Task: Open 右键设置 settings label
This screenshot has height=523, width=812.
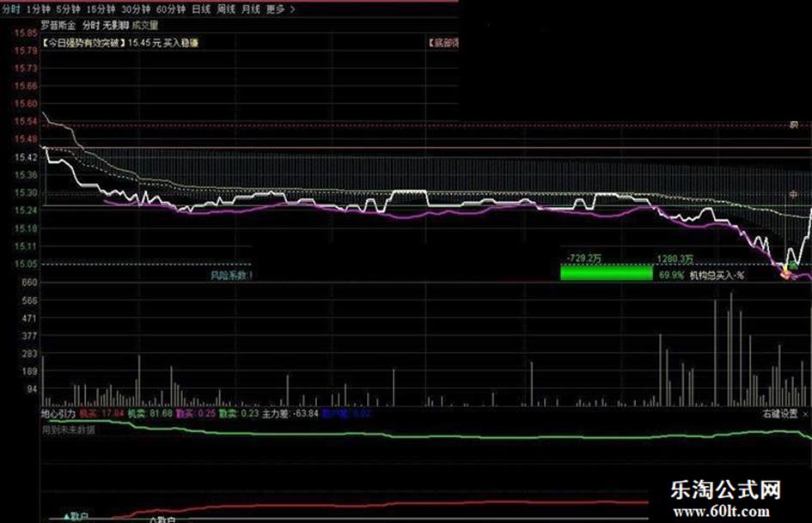Action: (x=780, y=414)
